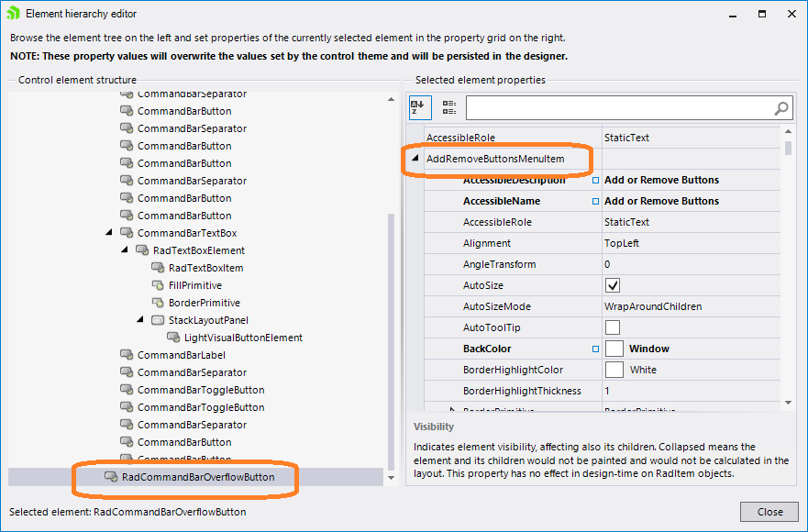Select the RadCommandBarOverflowButton tree item

[197, 477]
